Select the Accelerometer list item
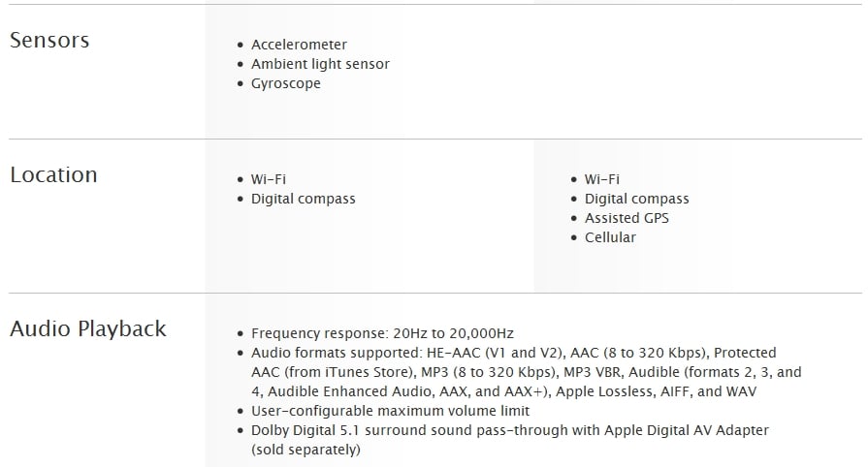The image size is (868, 467). pyautogui.click(x=299, y=45)
